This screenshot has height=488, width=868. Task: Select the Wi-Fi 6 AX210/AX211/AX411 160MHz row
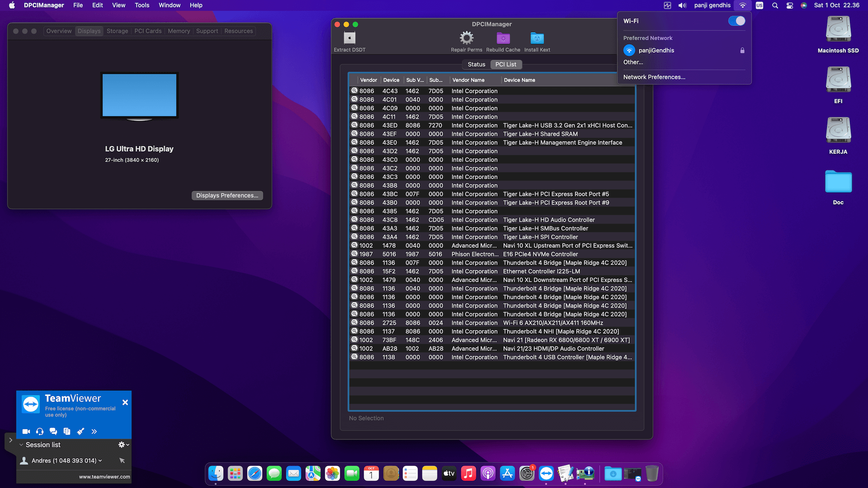coord(492,323)
